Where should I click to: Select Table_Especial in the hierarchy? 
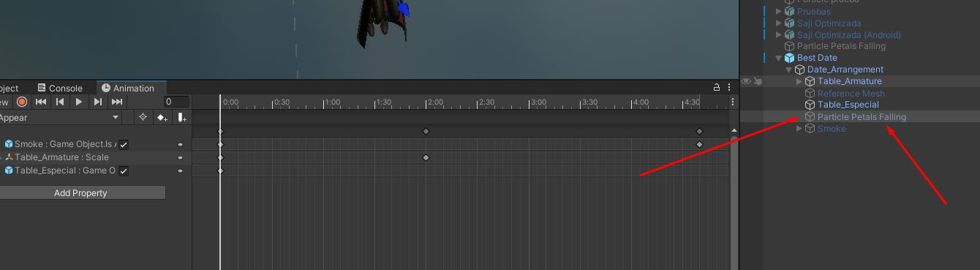coord(848,105)
